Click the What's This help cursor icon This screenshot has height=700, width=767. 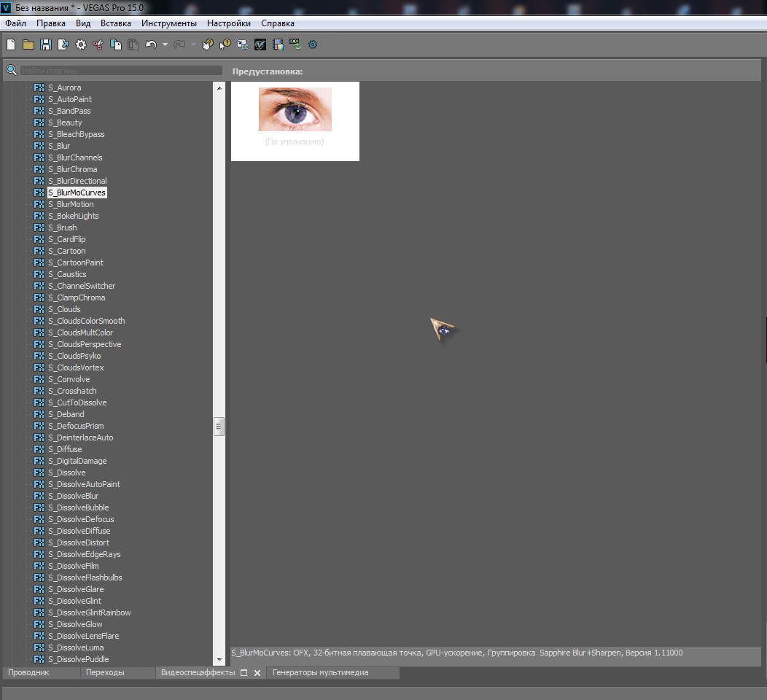(225, 44)
